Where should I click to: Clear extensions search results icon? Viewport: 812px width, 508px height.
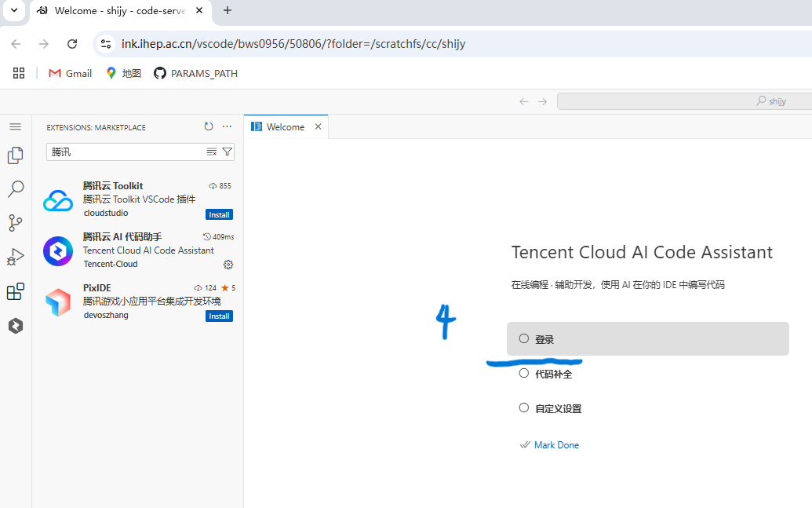[211, 152]
